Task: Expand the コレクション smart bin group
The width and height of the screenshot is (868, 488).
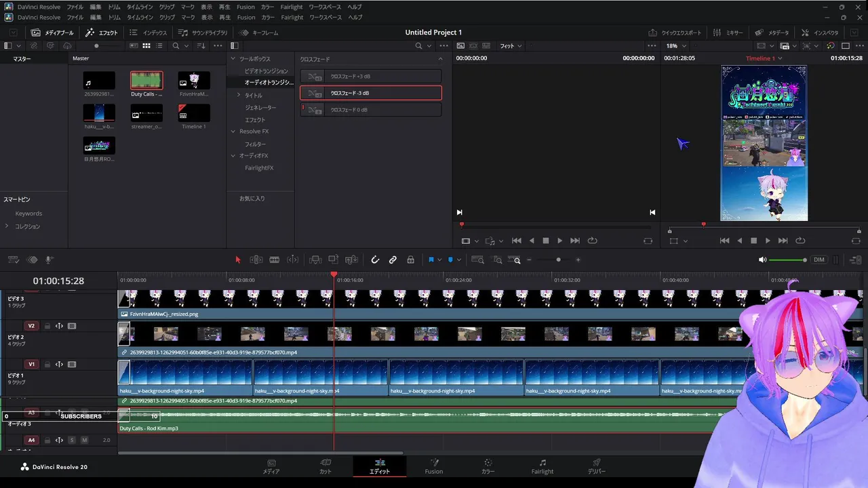Action: tap(7, 226)
